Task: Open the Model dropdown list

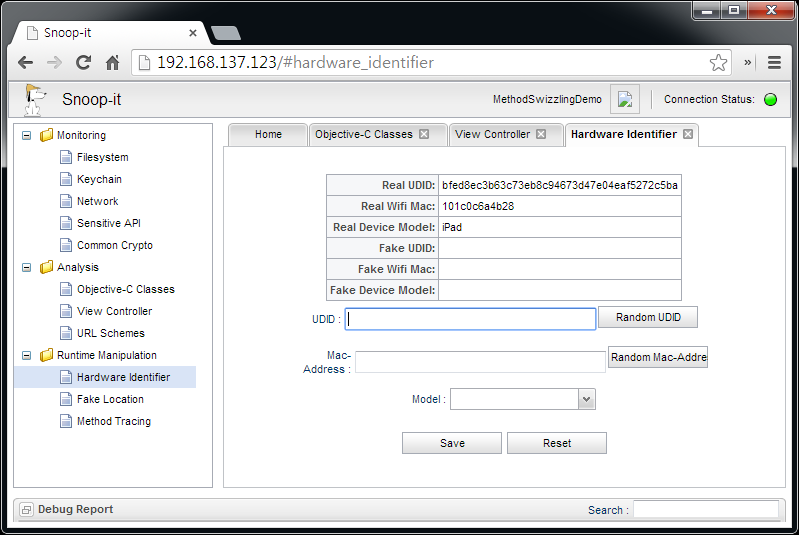Action: (586, 399)
